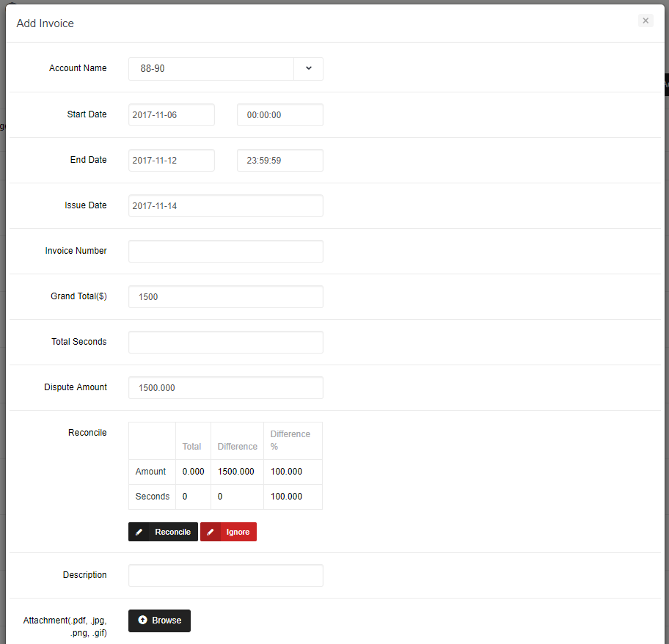Screen dimensions: 669x644
Task: Click the End Date field
Action: point(172,161)
